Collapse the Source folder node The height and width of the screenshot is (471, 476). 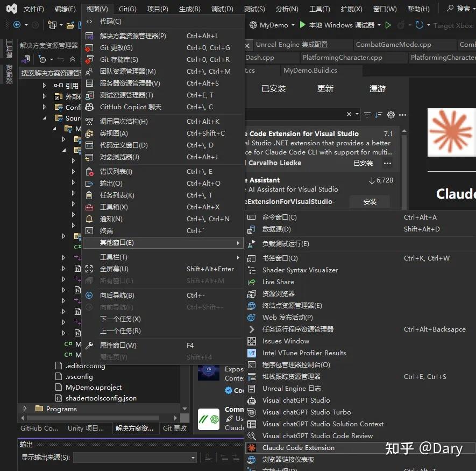pos(45,118)
